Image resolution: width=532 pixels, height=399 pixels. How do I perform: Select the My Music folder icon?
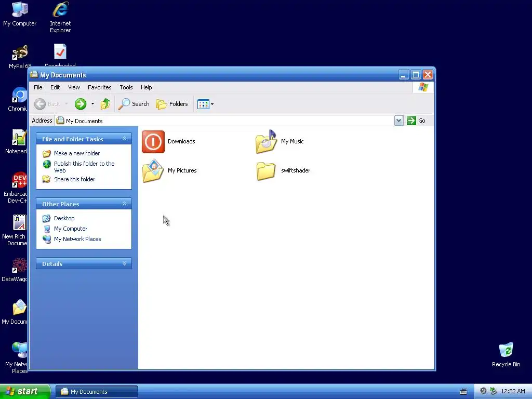pos(267,141)
